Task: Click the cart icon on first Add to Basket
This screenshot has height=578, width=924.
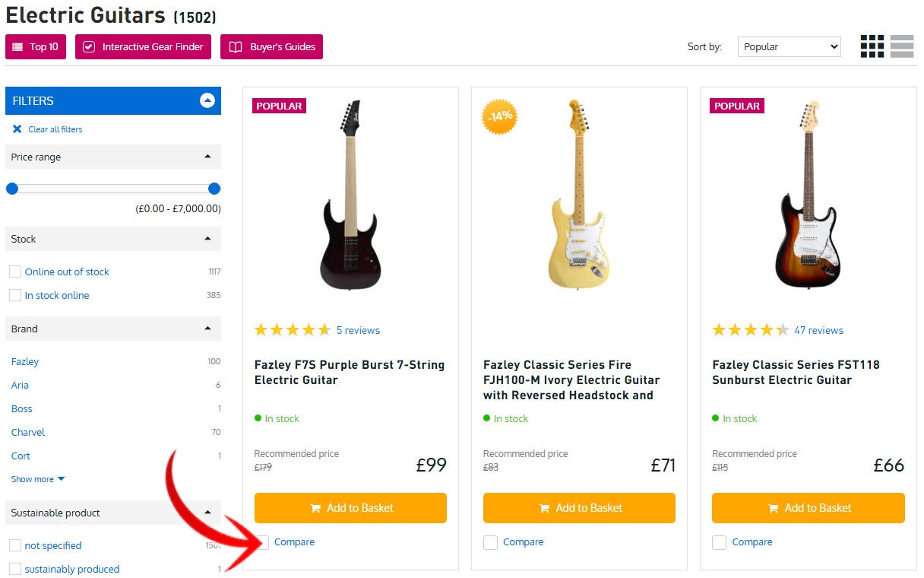Action: (316, 507)
